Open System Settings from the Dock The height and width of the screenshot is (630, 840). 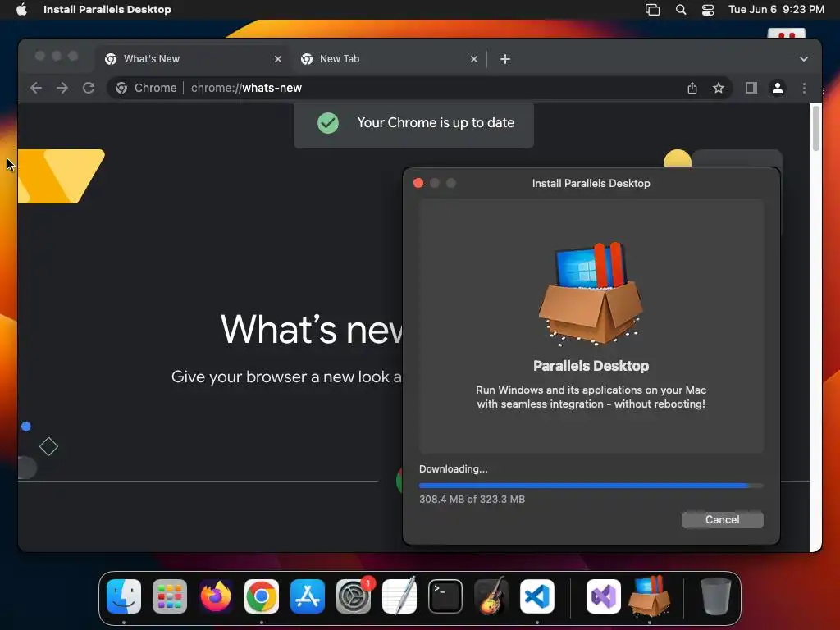pos(354,596)
